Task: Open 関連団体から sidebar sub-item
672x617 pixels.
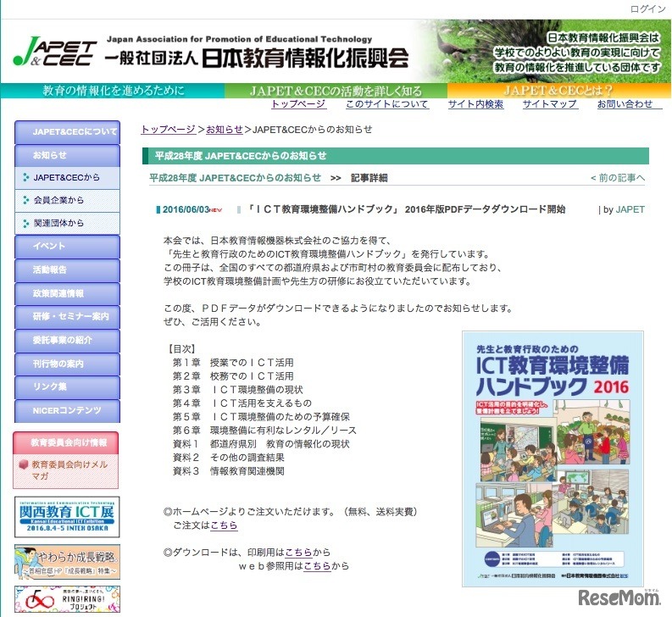Action: 67,224
